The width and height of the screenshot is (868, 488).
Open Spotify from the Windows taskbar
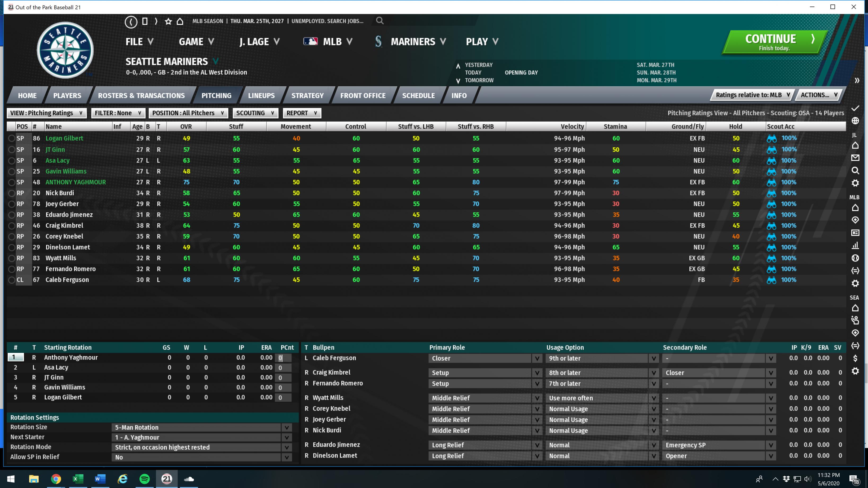click(x=144, y=479)
